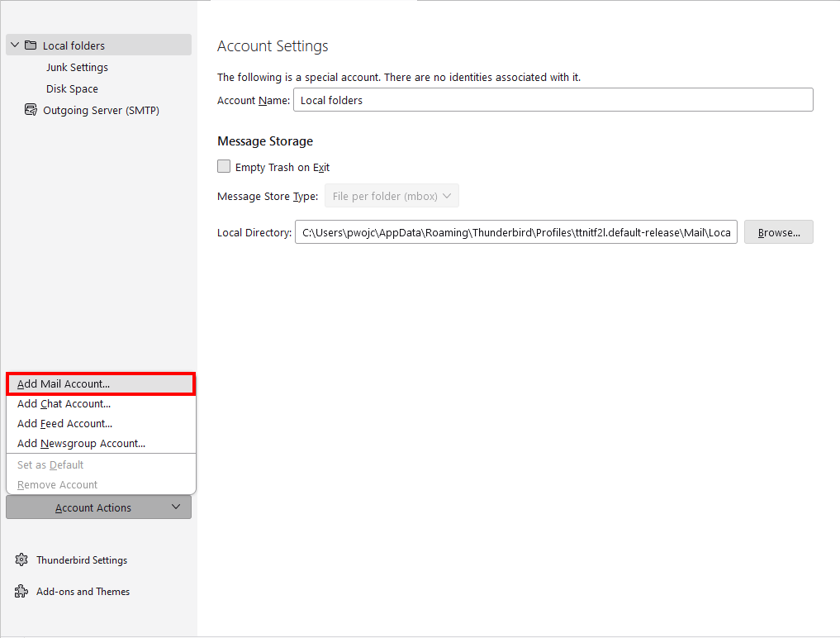Open the Message Store Type dropdown
Viewport: 840px width, 638px height.
tap(392, 196)
